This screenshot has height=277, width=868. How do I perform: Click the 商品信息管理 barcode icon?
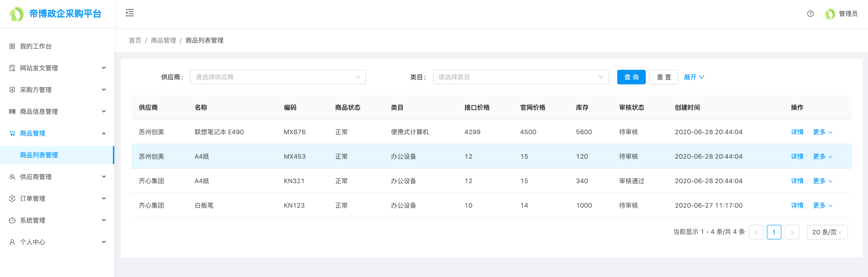12,112
